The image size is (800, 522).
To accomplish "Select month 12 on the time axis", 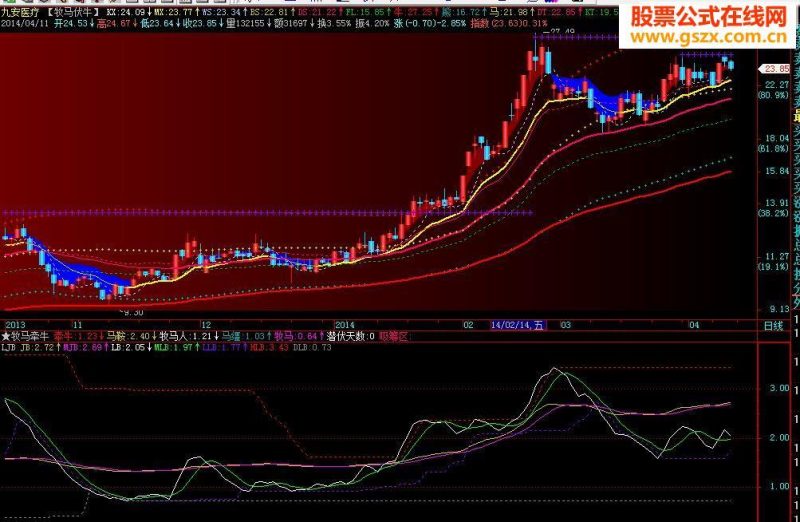I will (206, 325).
